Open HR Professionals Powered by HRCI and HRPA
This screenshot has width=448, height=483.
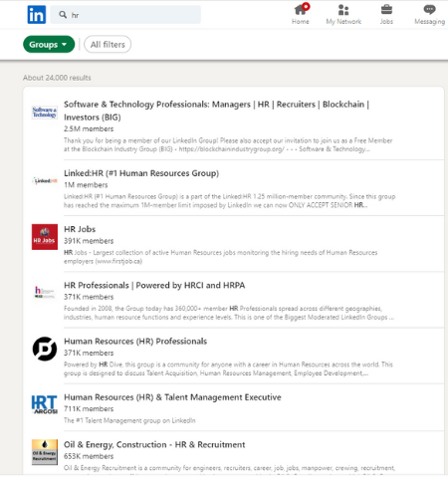click(154, 285)
